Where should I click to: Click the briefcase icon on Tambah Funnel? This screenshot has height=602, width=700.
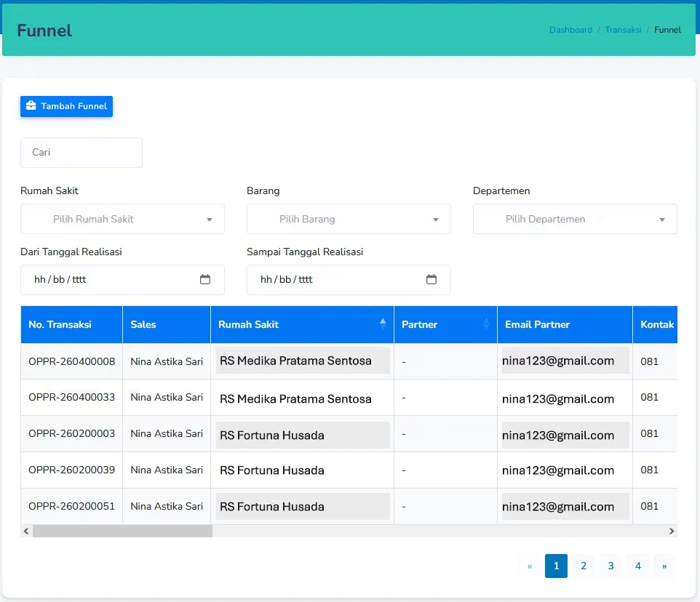pos(31,105)
